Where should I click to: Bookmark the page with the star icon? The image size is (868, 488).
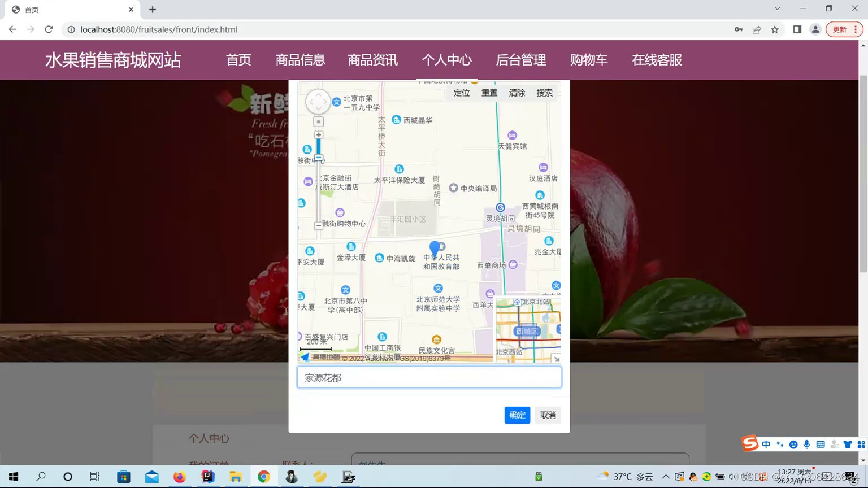(x=775, y=29)
